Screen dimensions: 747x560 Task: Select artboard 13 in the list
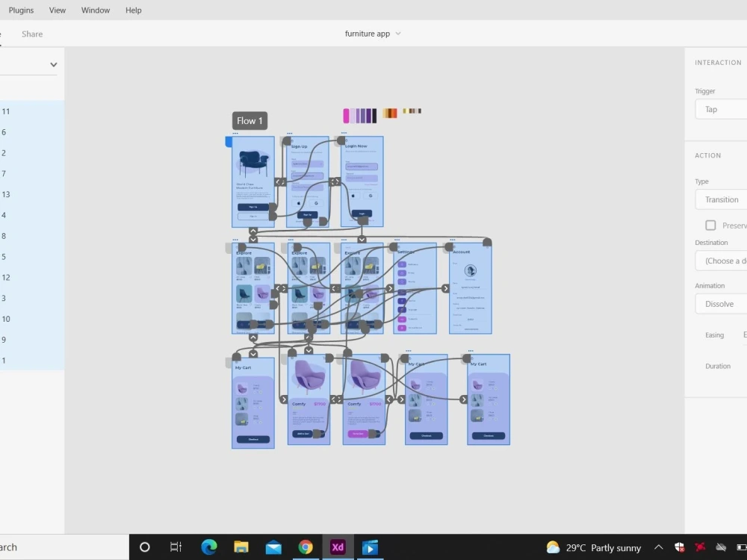point(32,194)
